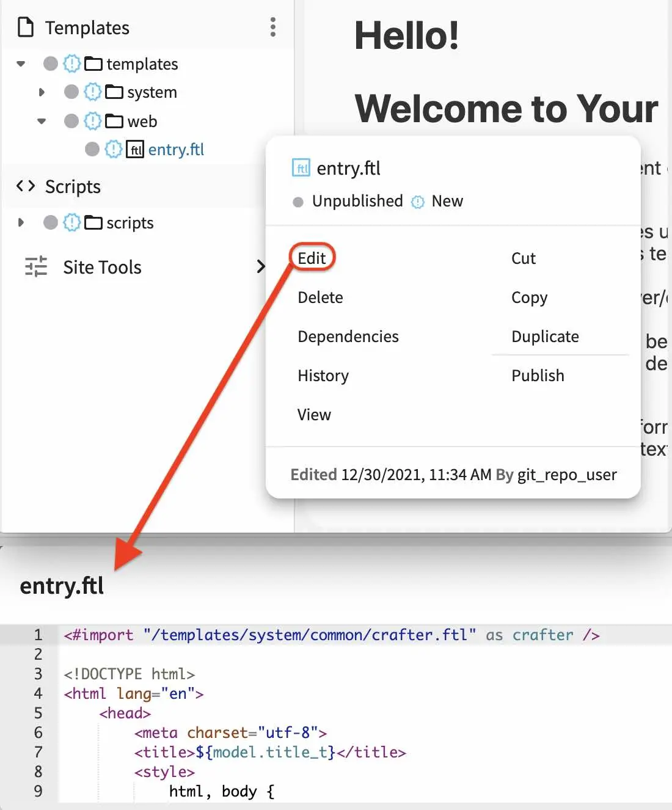Click the system folder icon
Image resolution: width=672 pixels, height=810 pixels.
click(x=114, y=92)
